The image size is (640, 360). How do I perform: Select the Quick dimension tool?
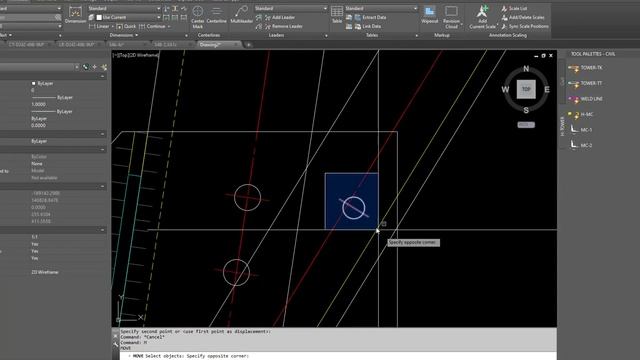(x=126, y=26)
